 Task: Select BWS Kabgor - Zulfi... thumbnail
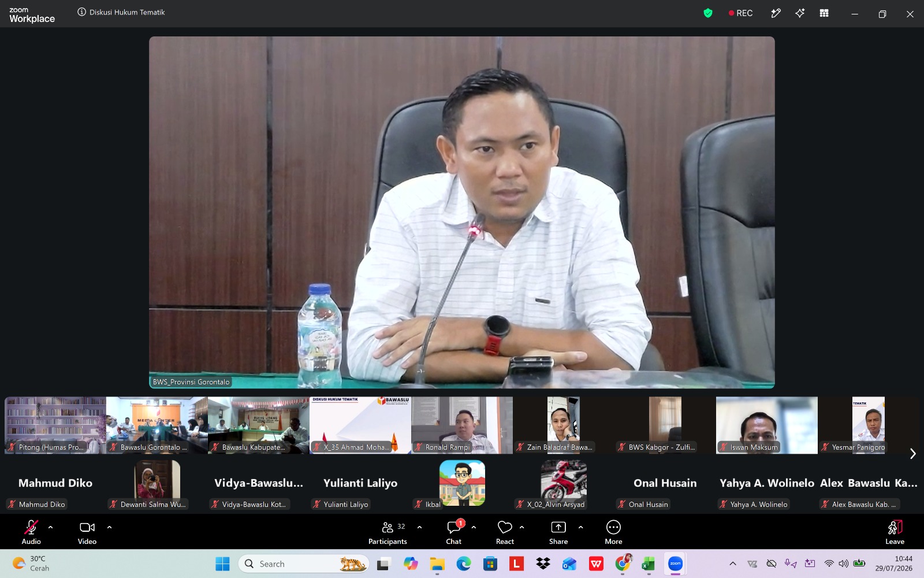pyautogui.click(x=665, y=425)
